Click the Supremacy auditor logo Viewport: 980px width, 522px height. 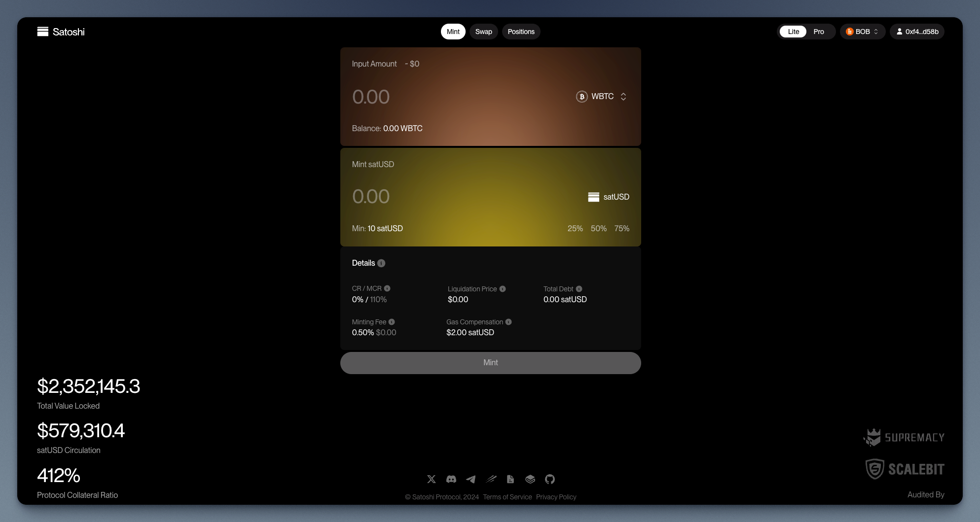904,437
